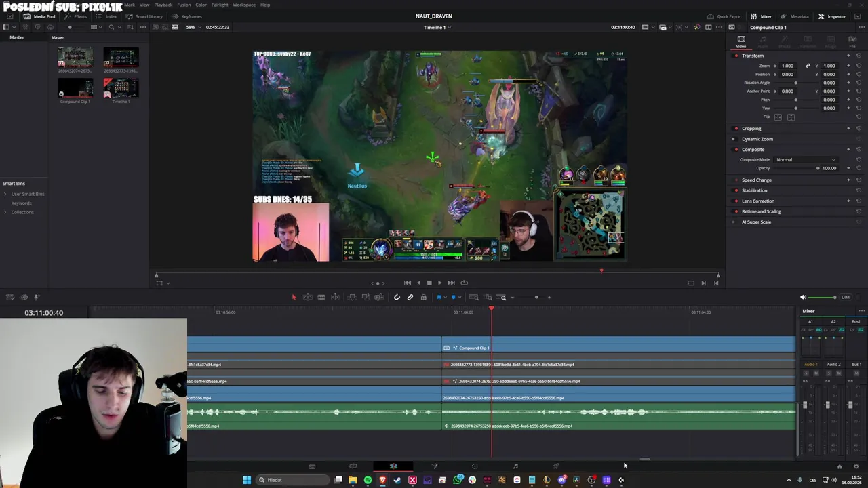Click the custom zoom magnifier icon
Viewport: 868px width, 488px height.
(502, 297)
